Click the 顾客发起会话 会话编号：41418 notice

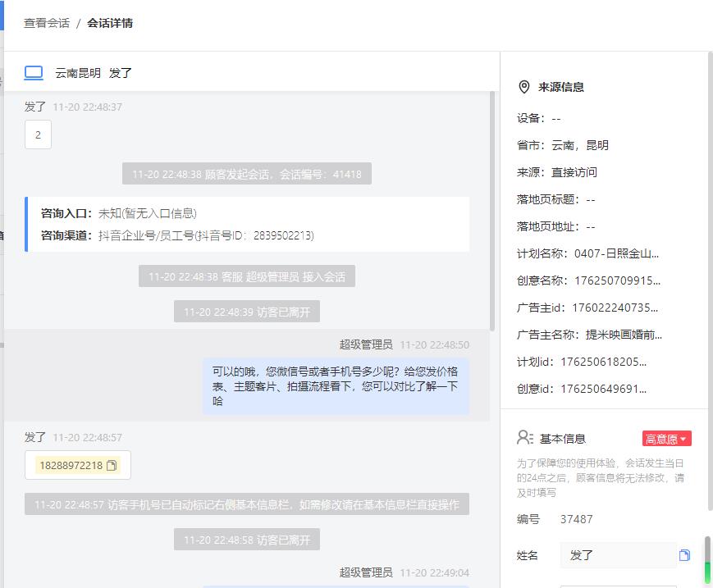pyautogui.click(x=247, y=174)
